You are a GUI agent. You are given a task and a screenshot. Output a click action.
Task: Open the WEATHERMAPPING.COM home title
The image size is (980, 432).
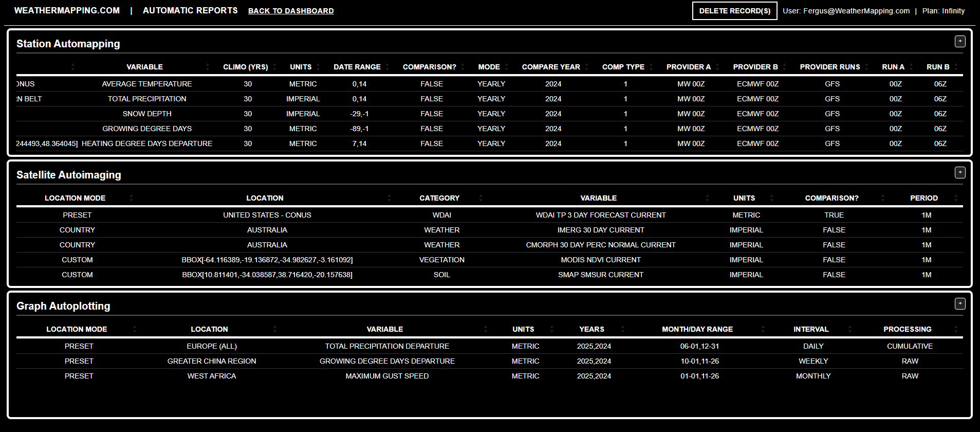pos(67,10)
